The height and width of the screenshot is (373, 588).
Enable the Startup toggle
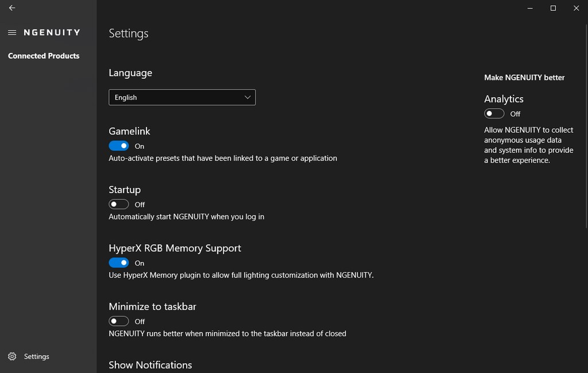[x=118, y=204]
